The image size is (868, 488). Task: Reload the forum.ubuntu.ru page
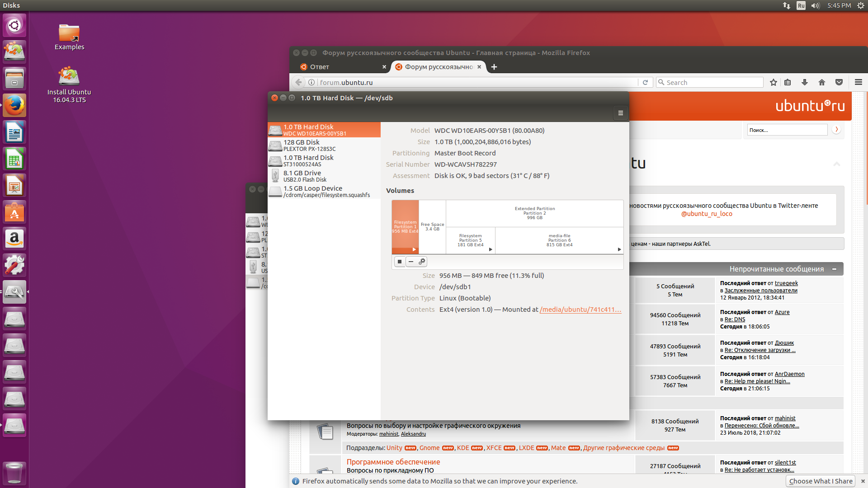[x=645, y=82]
